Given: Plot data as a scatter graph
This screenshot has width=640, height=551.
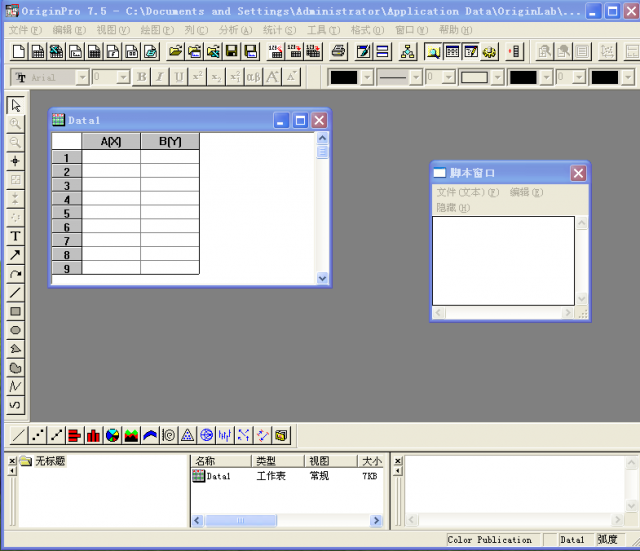Looking at the screenshot, I should tap(37, 435).
